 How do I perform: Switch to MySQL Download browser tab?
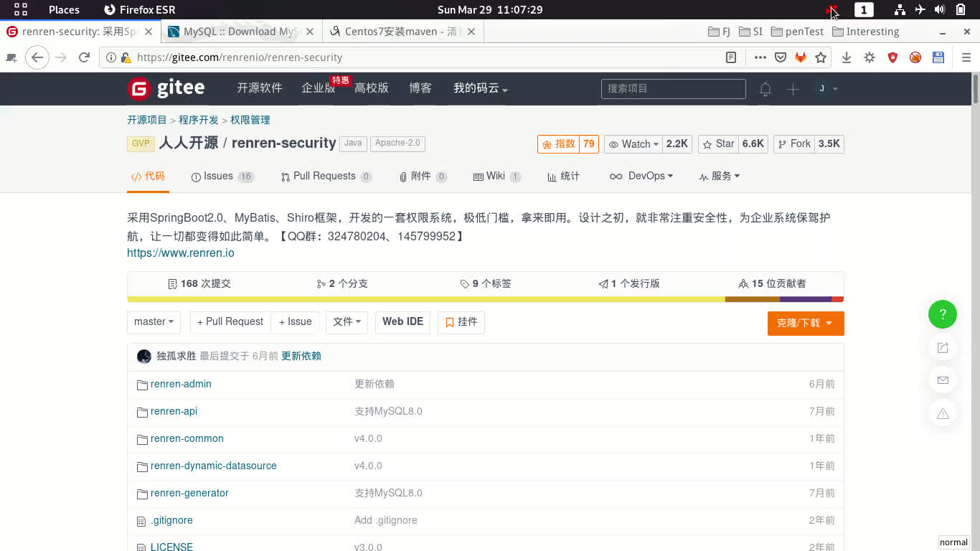tap(241, 32)
